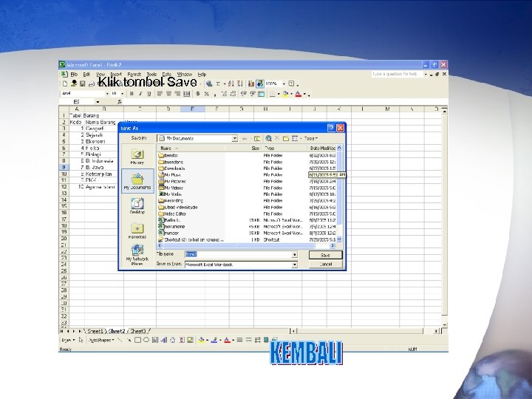This screenshot has width=532, height=399.
Task: Open the Font Color dropdown arrow in formatting toolbar
Action: pos(304,94)
